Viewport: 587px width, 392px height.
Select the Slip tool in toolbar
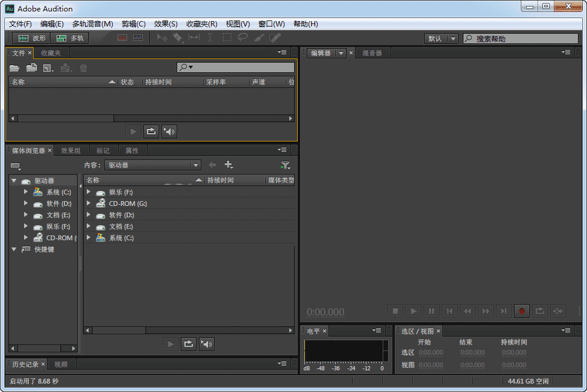[x=194, y=37]
